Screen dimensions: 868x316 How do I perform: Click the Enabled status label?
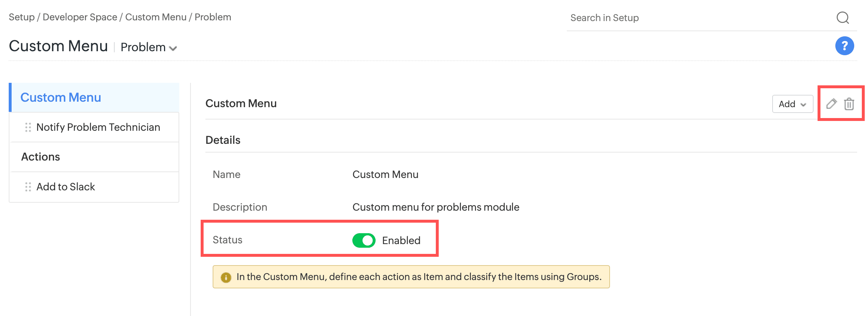click(x=401, y=240)
